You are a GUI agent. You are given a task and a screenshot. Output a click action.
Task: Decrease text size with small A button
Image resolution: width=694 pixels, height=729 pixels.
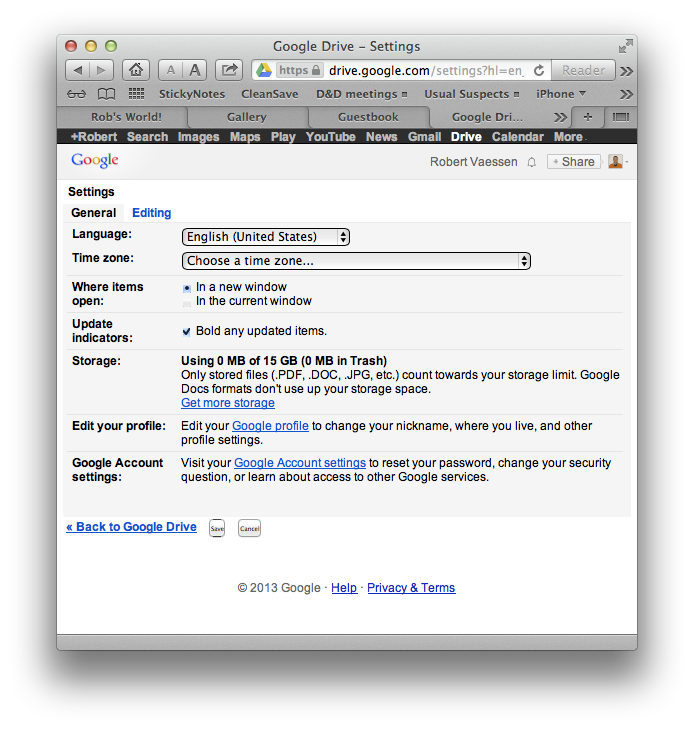171,70
